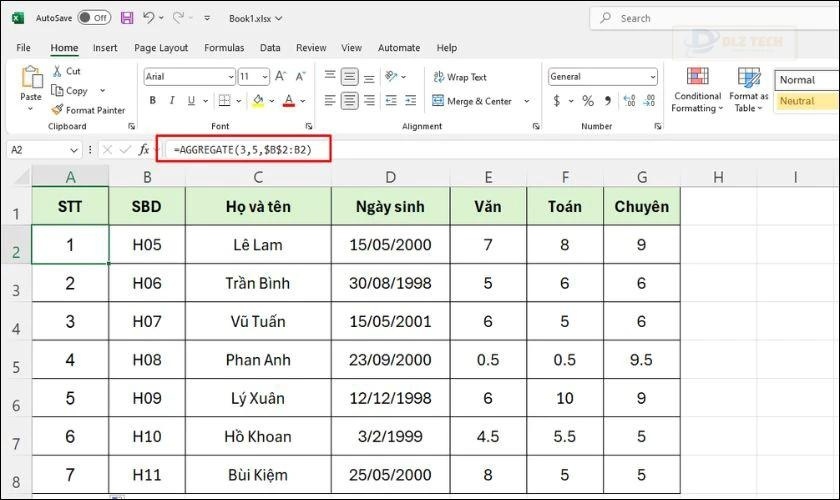Screen dimensions: 840x500
Task: Click the Format Painter brush
Action: tap(57, 109)
